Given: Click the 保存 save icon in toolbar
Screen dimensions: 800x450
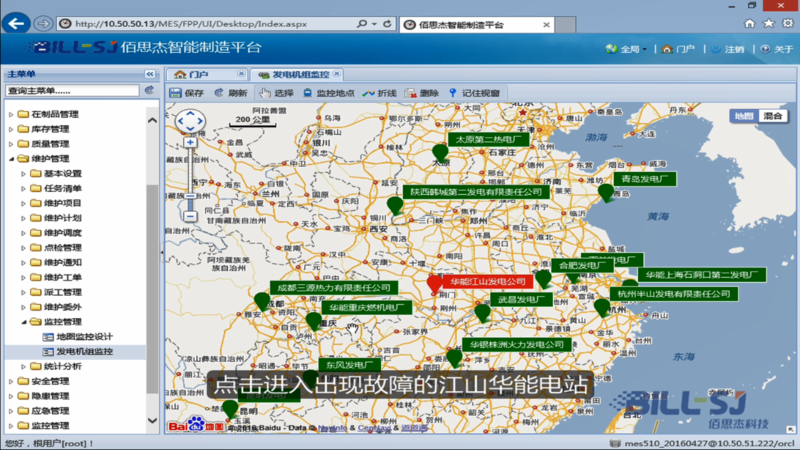Looking at the screenshot, I should [176, 93].
